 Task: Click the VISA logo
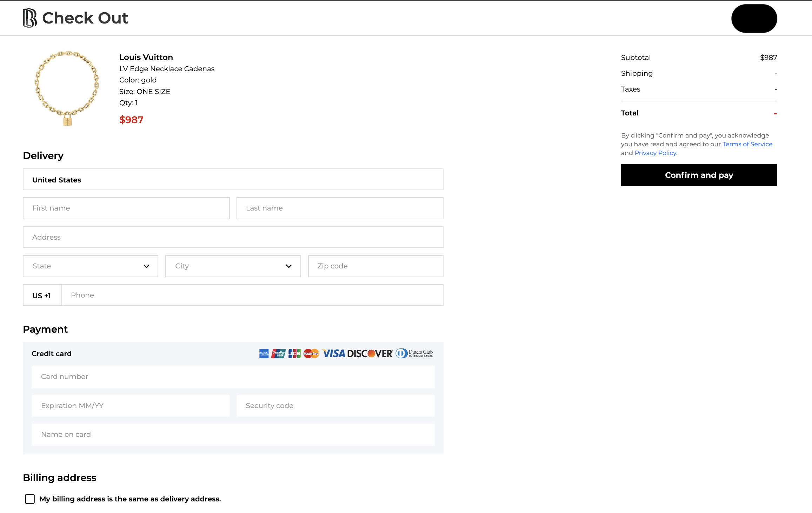tap(334, 353)
